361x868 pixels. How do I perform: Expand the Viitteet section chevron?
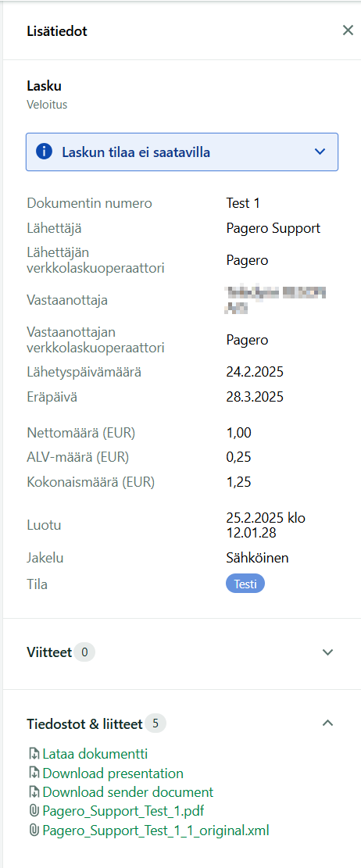click(327, 652)
